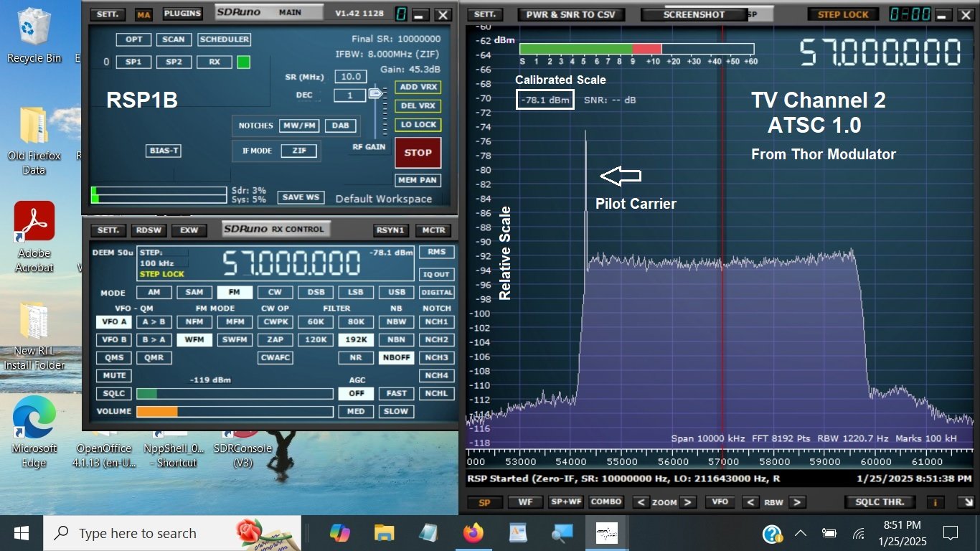
Task: Take a SCREENSHOT of the spectrum
Action: tap(694, 14)
